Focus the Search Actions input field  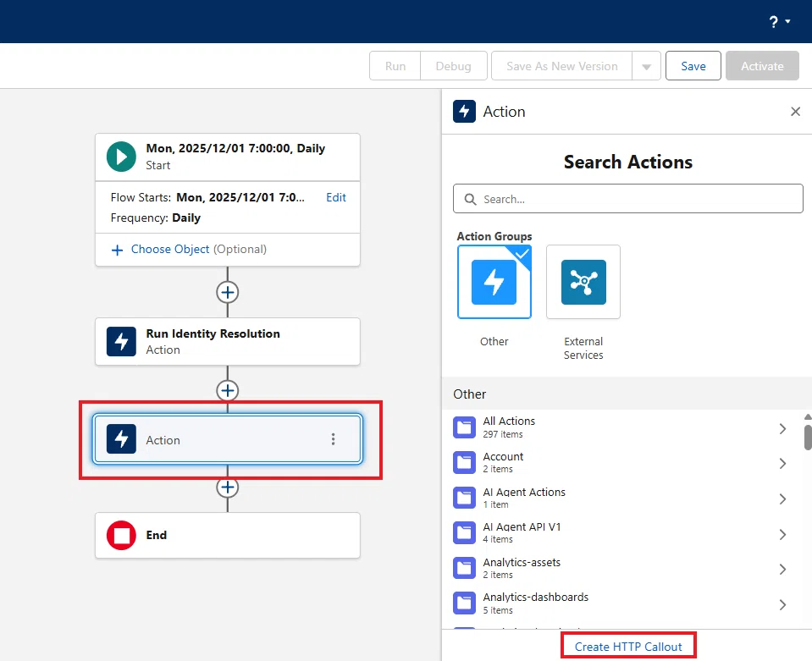point(628,199)
